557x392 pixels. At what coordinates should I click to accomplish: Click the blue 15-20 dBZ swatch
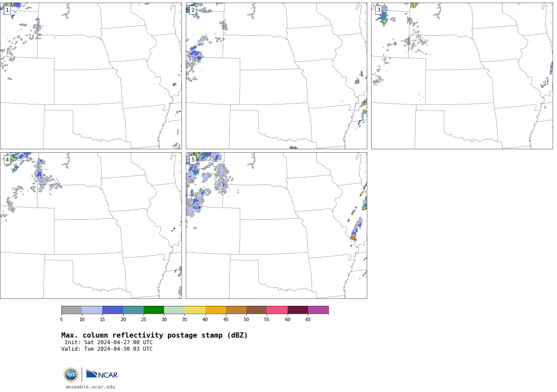click(x=113, y=310)
